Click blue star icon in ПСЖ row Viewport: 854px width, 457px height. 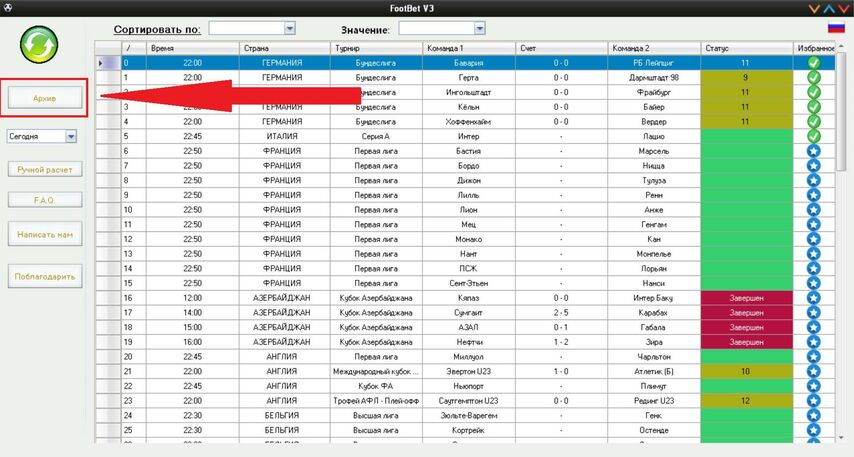coord(814,269)
